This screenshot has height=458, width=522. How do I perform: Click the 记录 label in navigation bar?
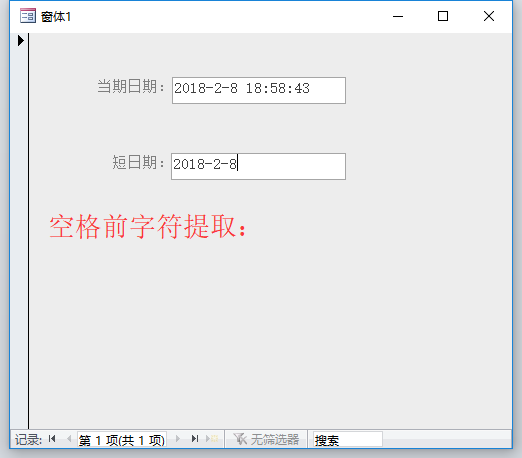(28, 440)
